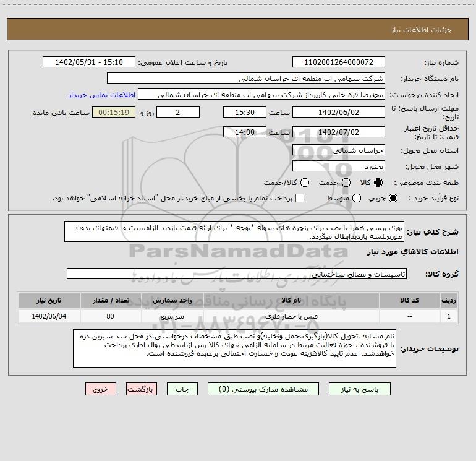Click the need number field 1102001264000072
The height and width of the screenshot is (461, 476).
click(339, 62)
